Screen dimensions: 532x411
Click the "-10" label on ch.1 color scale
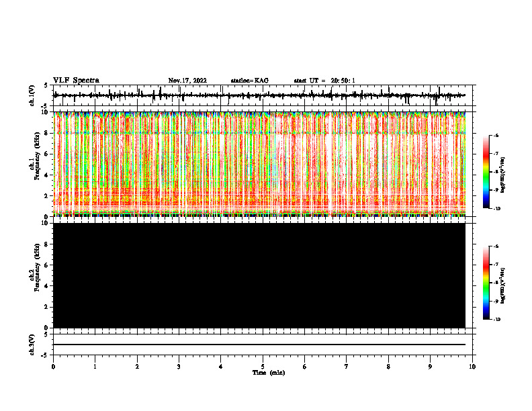pyautogui.click(x=496, y=209)
